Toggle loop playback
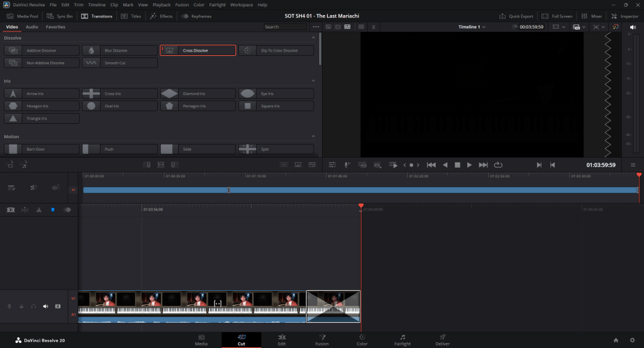This screenshot has width=644, height=348. 499,165
